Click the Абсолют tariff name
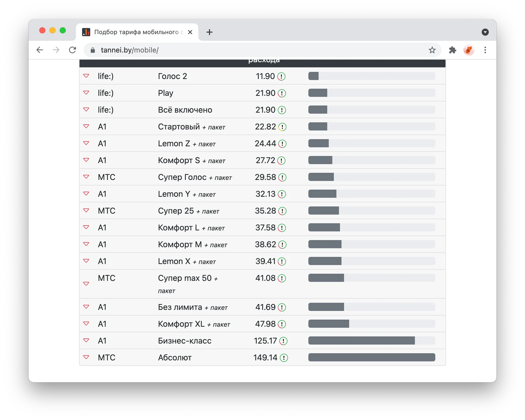Viewport: 525px width, 420px height. pyautogui.click(x=175, y=358)
